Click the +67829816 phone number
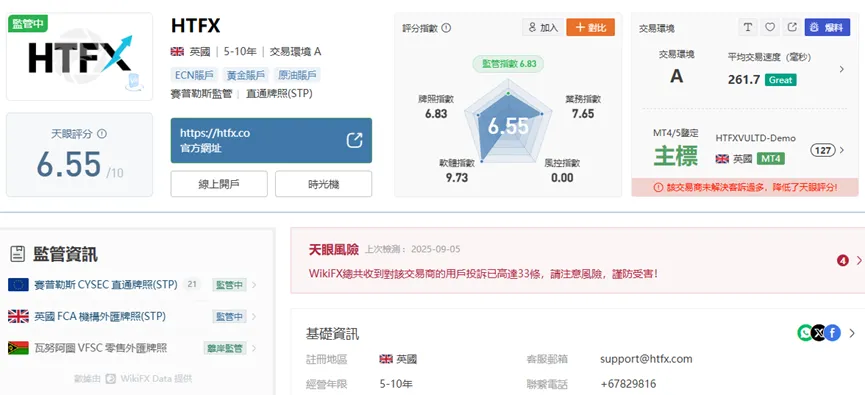 [628, 383]
